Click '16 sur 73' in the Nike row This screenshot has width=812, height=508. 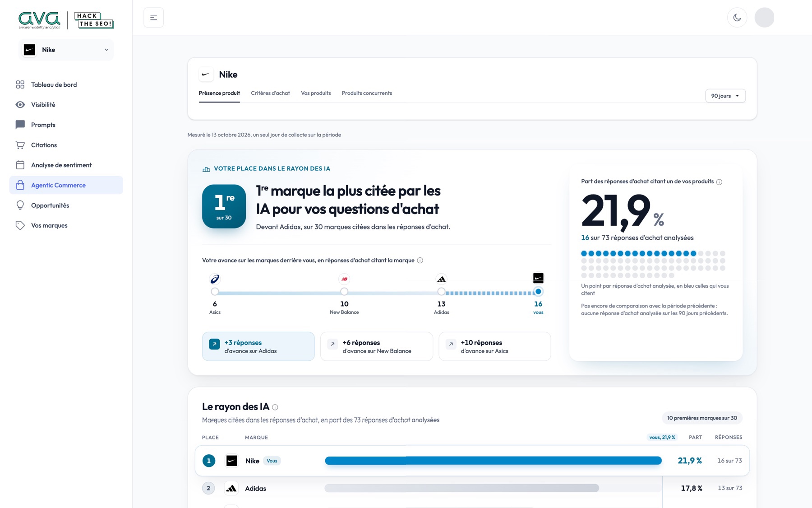point(729,461)
